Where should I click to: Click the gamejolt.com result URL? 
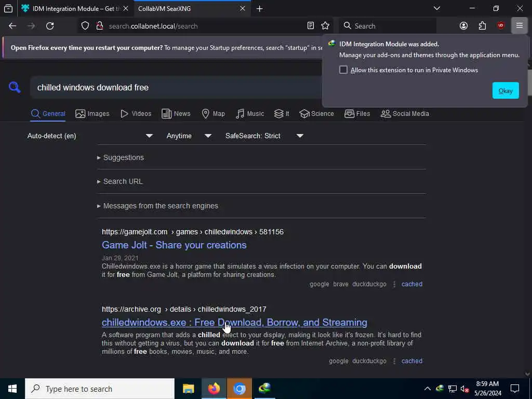[x=193, y=232]
